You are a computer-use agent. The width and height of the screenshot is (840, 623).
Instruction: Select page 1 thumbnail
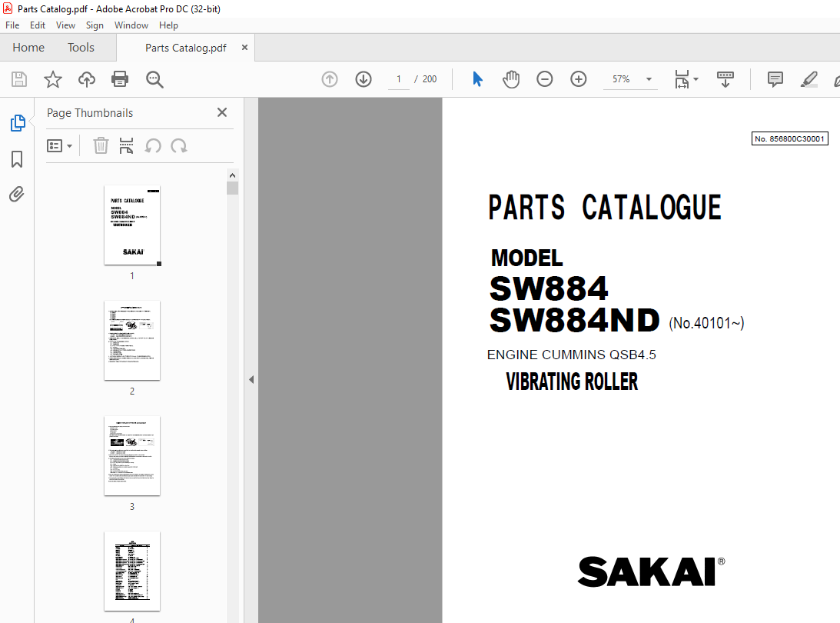(x=132, y=225)
